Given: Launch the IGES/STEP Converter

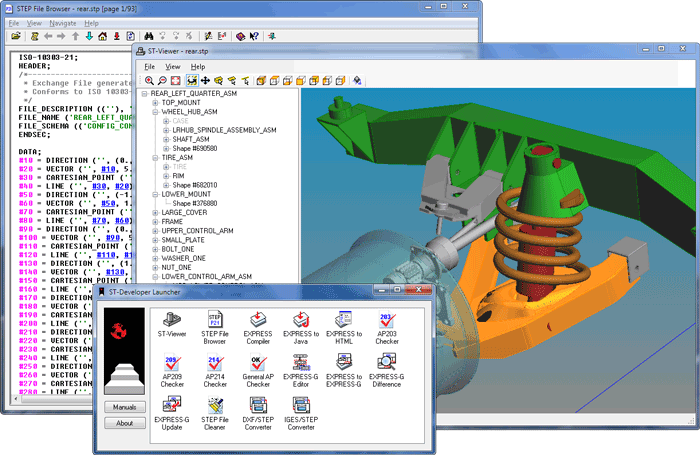Looking at the screenshot, I should (301, 413).
